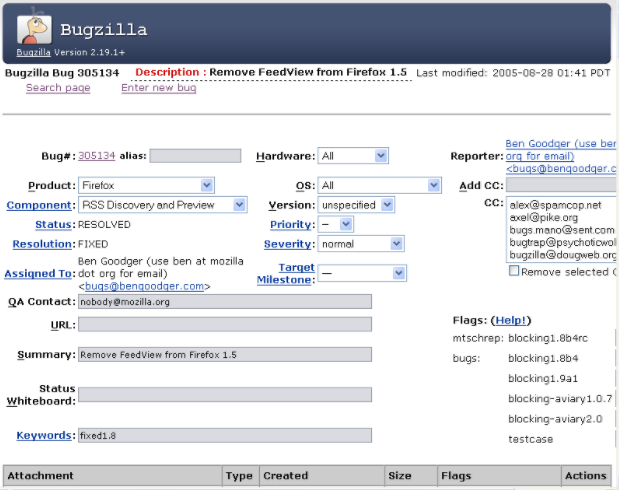This screenshot has height=490, width=619.
Task: Open the Version dropdown showing unspecified
Action: (x=356, y=205)
